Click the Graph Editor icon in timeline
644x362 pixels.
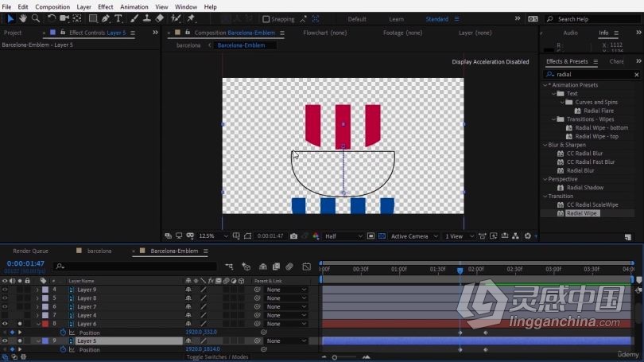pos(306,267)
